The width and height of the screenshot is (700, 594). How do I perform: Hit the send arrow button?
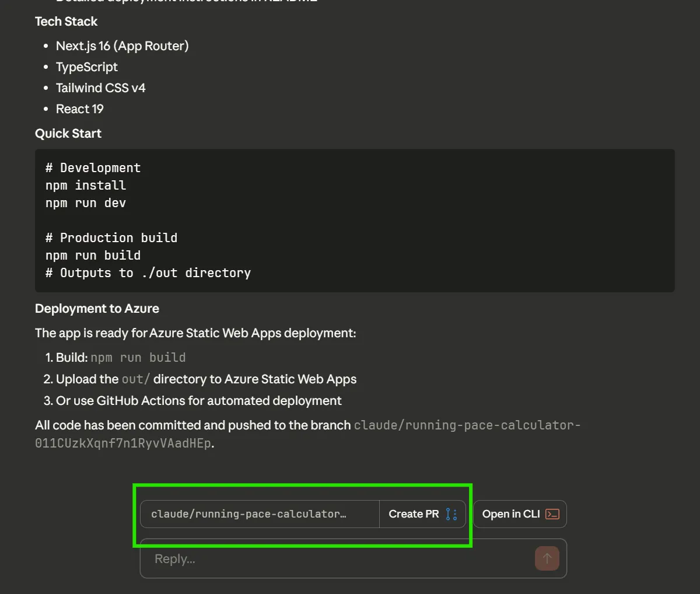click(x=547, y=558)
